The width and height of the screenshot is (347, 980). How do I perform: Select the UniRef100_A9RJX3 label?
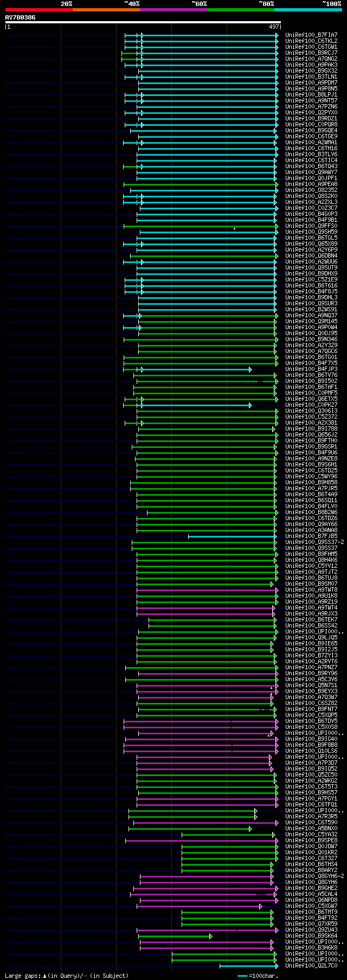click(311, 614)
